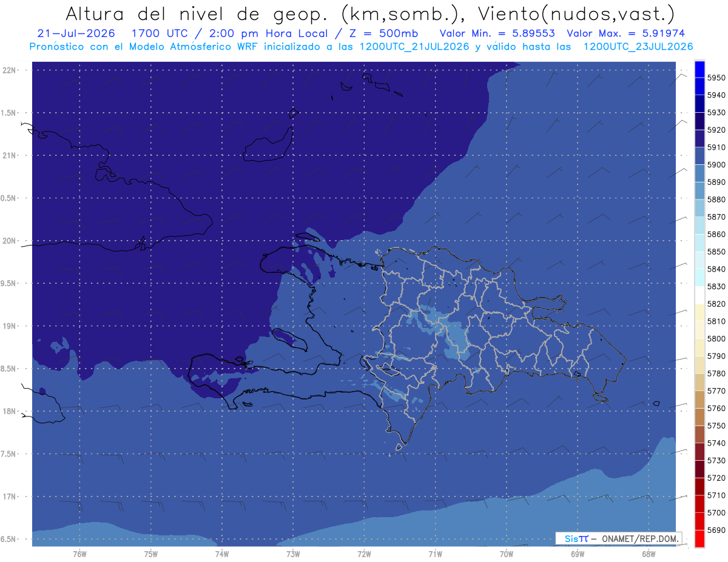The width and height of the screenshot is (728, 562).
Task: Click the '20N' latitude axis label
Action: (x=9, y=241)
